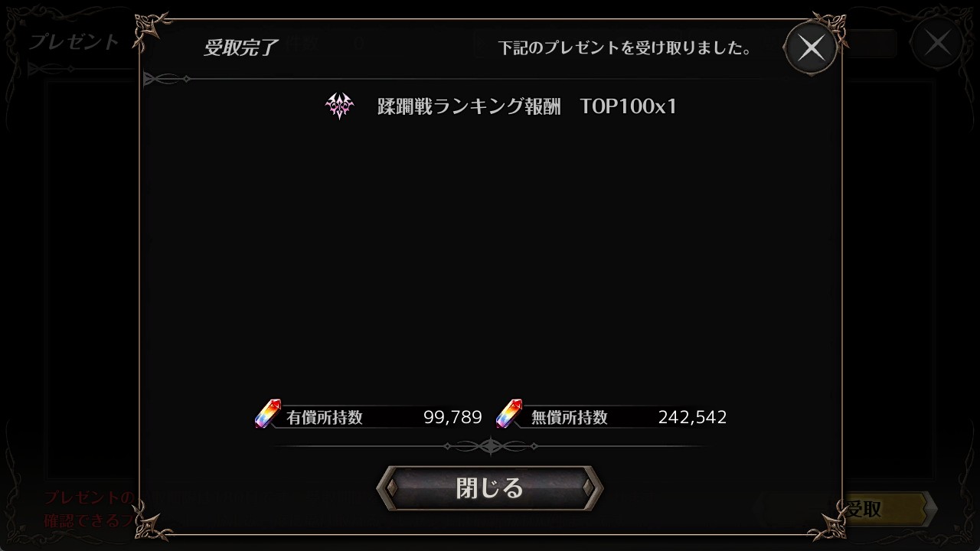Click the paid crystal count 99,789
Image resolution: width=980 pixels, height=551 pixels.
(452, 417)
